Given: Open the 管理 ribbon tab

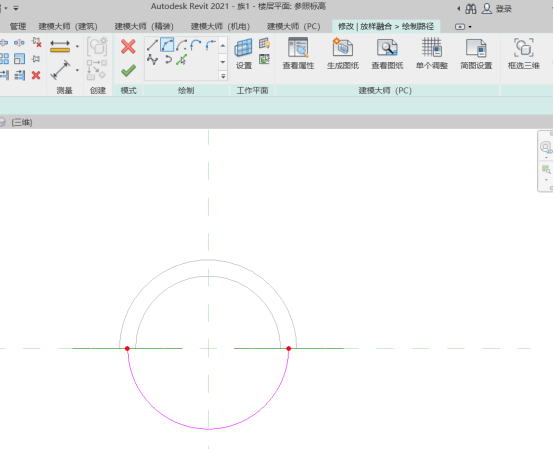Looking at the screenshot, I should 18,26.
